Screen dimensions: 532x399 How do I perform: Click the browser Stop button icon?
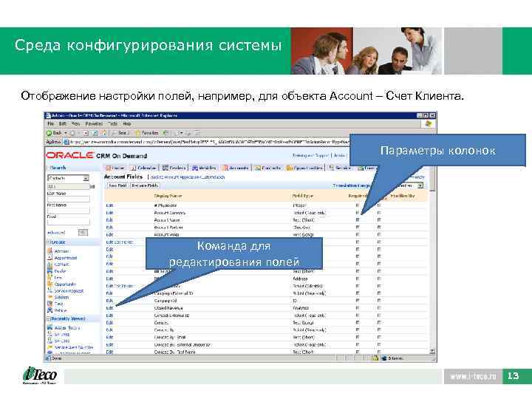(86, 133)
